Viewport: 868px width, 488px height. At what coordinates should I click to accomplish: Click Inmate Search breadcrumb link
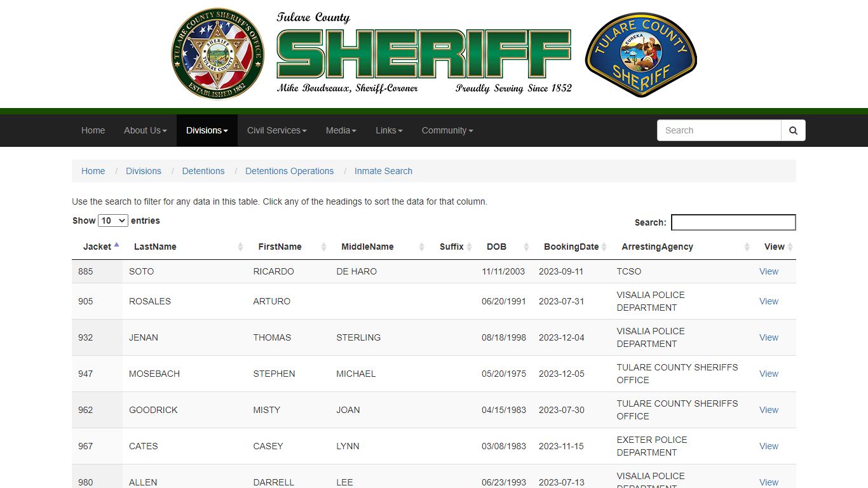point(383,171)
